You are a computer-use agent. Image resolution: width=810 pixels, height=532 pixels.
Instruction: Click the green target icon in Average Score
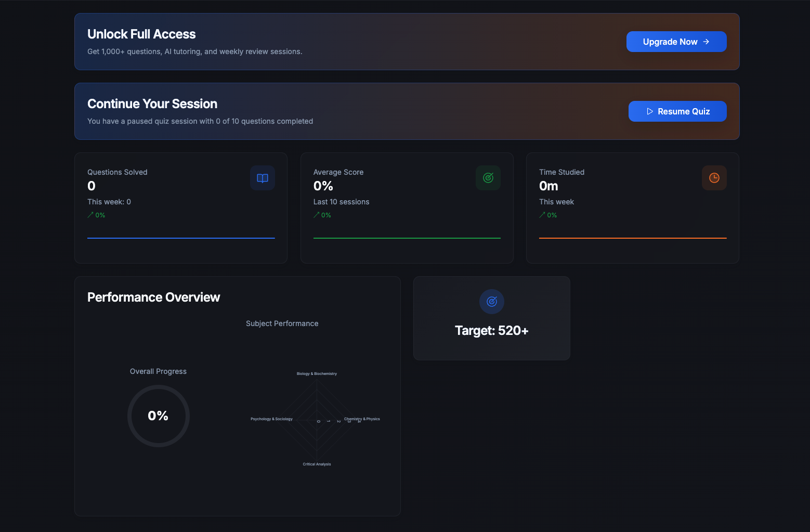(x=488, y=178)
